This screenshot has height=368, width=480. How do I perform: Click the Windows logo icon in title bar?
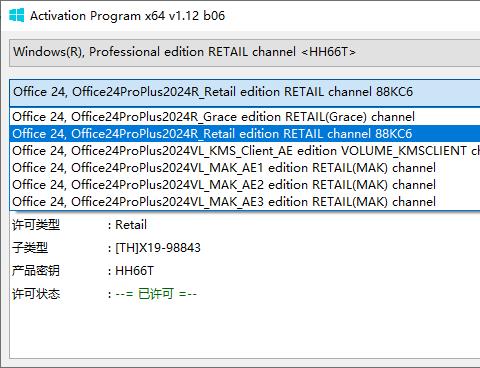pyautogui.click(x=17, y=15)
